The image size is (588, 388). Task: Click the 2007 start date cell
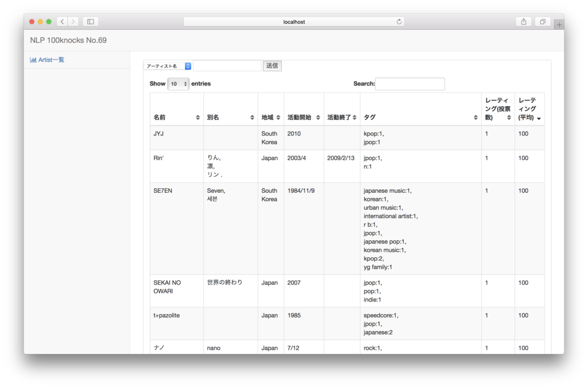304,291
